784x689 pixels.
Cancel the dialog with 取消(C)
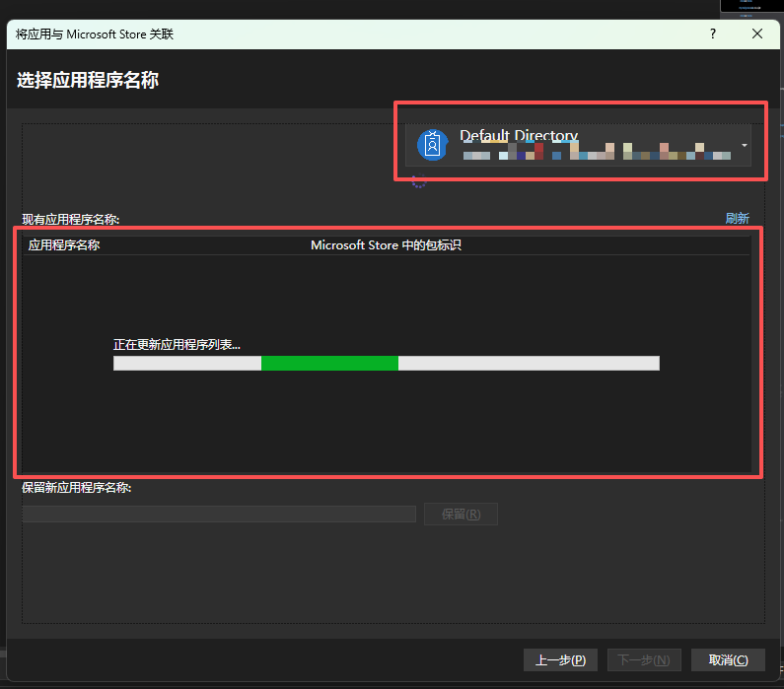pyautogui.click(x=728, y=660)
